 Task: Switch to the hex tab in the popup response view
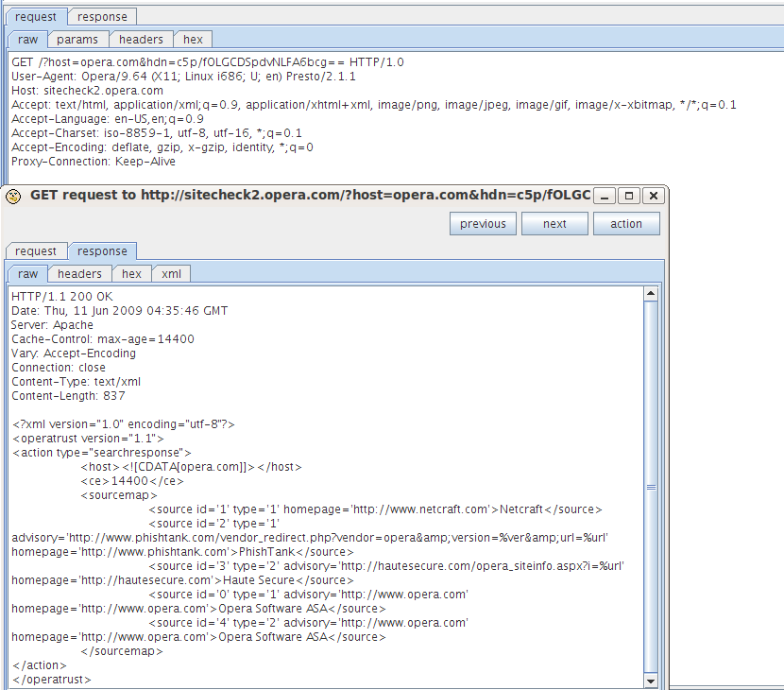tap(131, 274)
